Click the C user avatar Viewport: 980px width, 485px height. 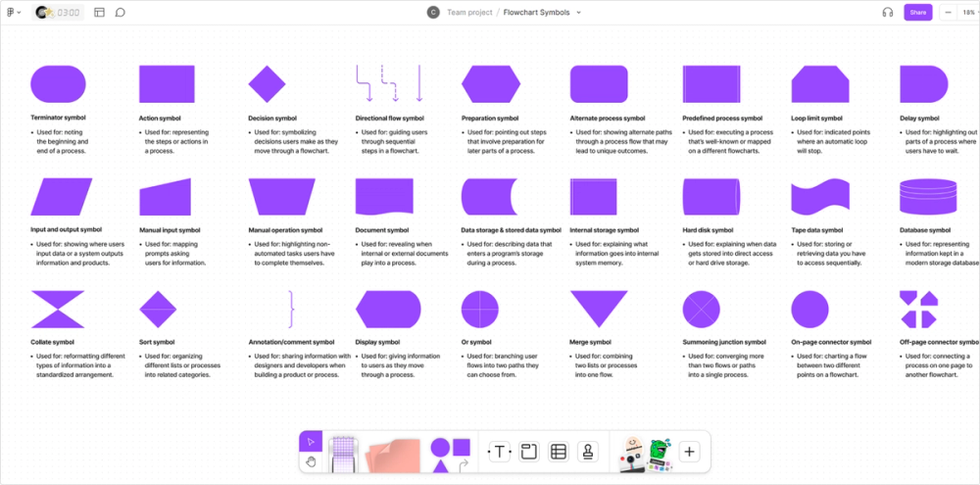(433, 12)
